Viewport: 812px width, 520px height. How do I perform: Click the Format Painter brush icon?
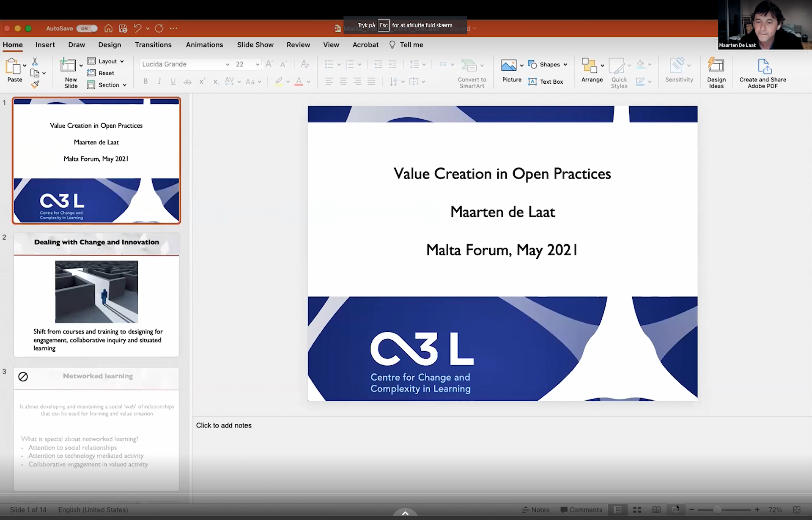[x=35, y=85]
